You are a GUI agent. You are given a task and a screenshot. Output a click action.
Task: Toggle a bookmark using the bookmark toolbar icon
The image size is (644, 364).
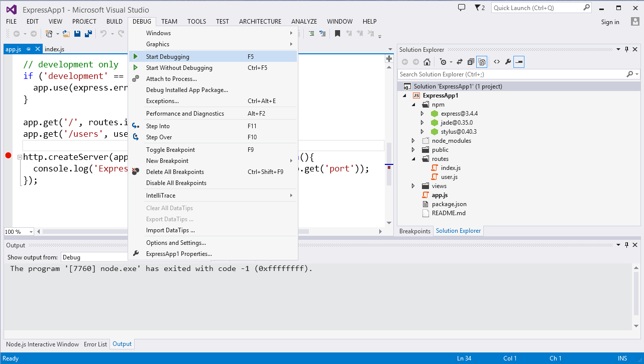click(x=337, y=34)
